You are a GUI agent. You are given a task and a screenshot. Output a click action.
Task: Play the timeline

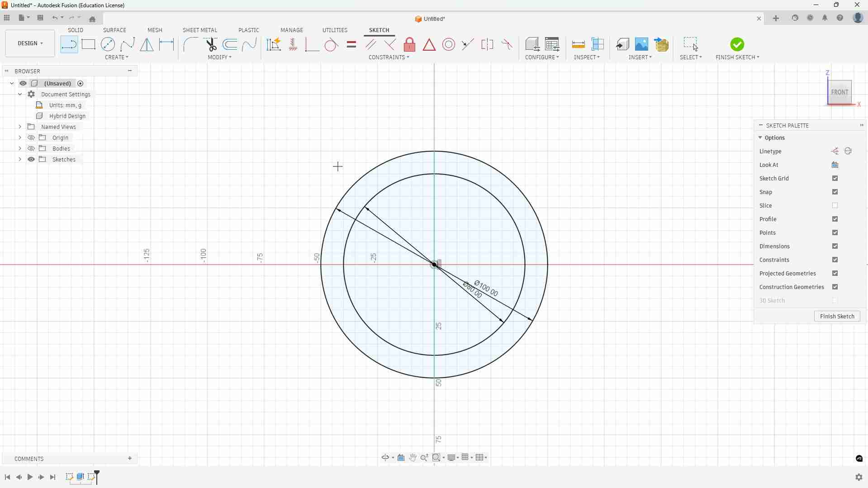(30, 477)
